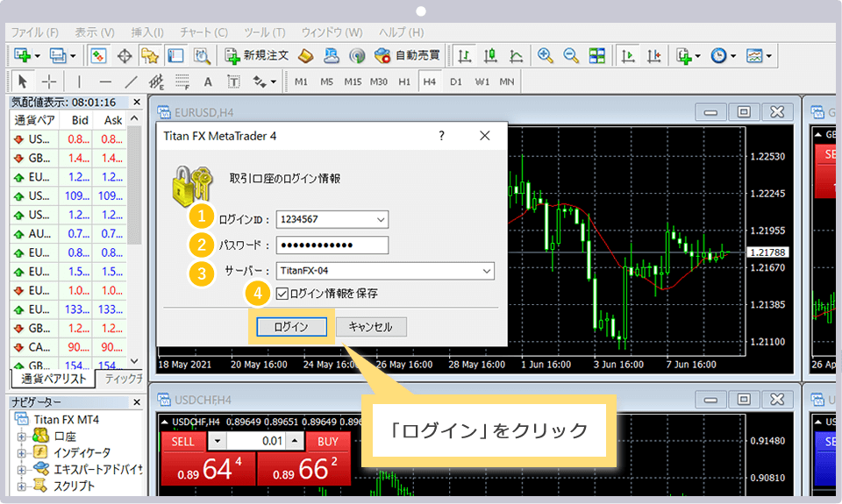The image size is (842, 504).
Task: Click the パスワード input field
Action: [x=332, y=245]
